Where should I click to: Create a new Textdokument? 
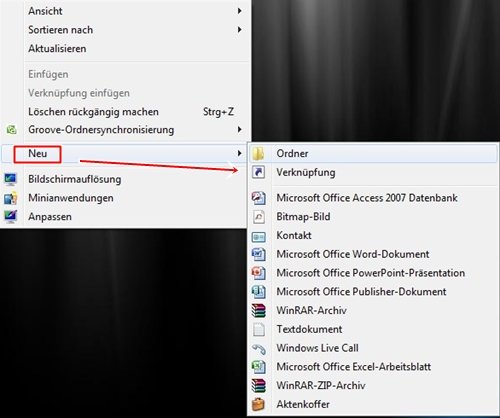tap(373, 329)
